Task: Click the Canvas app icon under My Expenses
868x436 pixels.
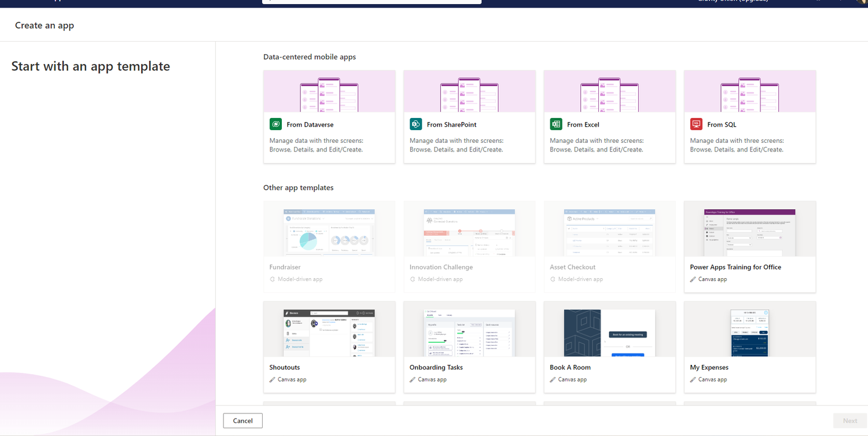Action: coord(693,379)
